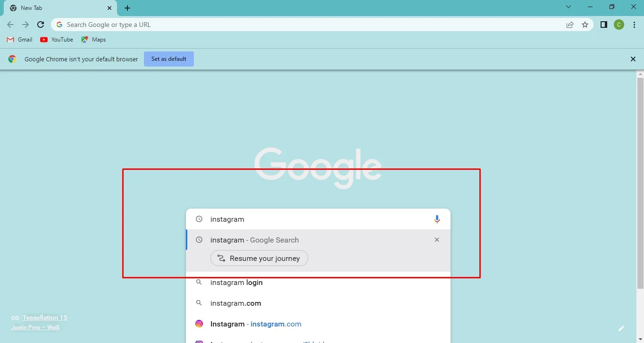This screenshot has width=644, height=343.
Task: Click the search box containing instagram
Action: (318, 219)
